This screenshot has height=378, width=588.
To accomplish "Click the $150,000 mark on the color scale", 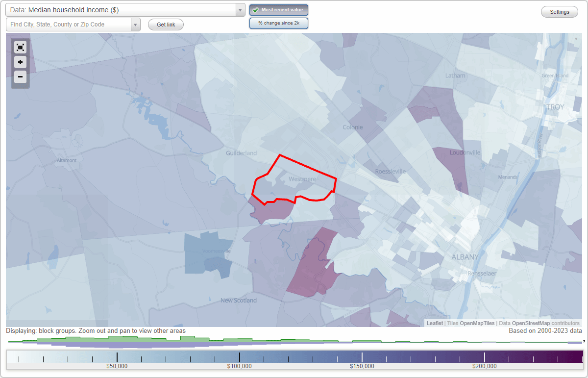I will (362, 366).
